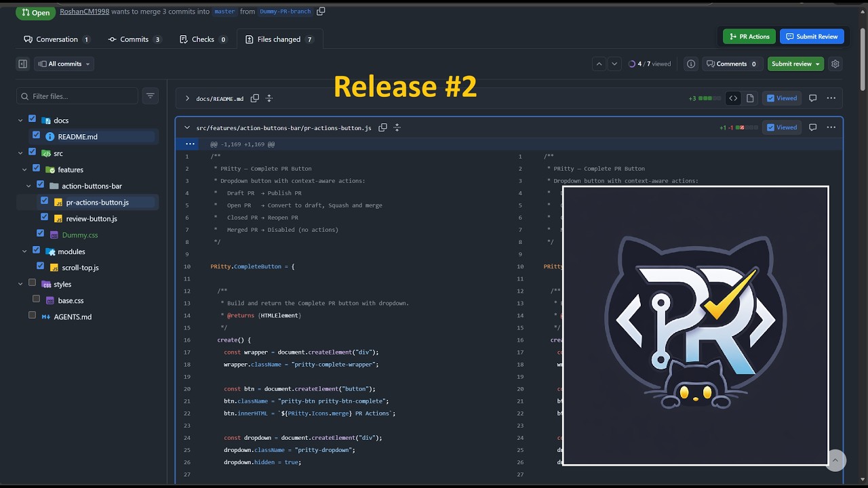Viewport: 868px width, 488px height.
Task: Collapse the modules folder chevron
Action: [x=25, y=251]
